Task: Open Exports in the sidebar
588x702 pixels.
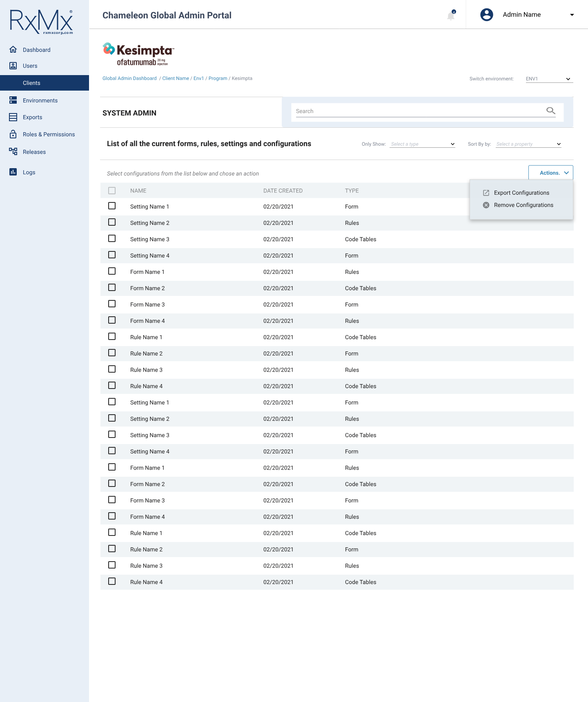Action: pyautogui.click(x=33, y=117)
